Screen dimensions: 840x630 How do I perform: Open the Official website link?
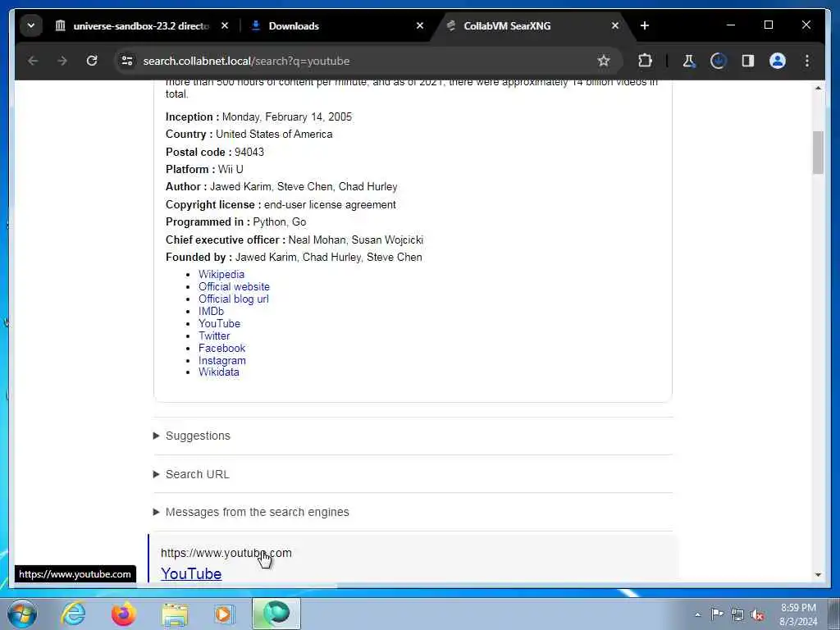coord(234,286)
